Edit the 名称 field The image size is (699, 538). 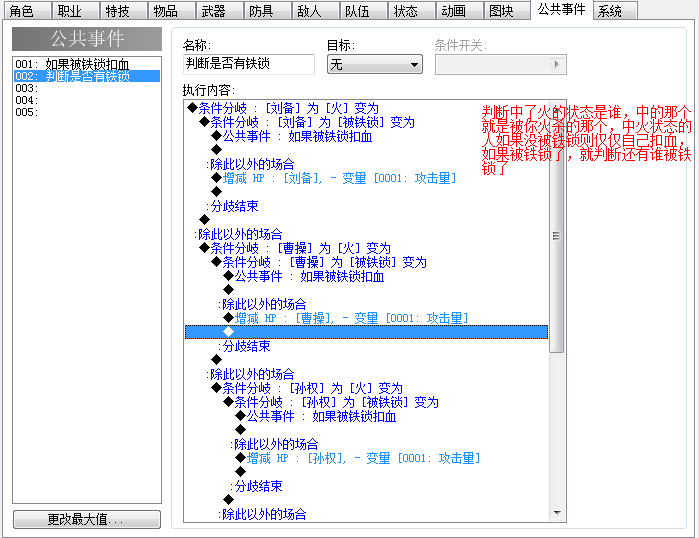pyautogui.click(x=249, y=64)
